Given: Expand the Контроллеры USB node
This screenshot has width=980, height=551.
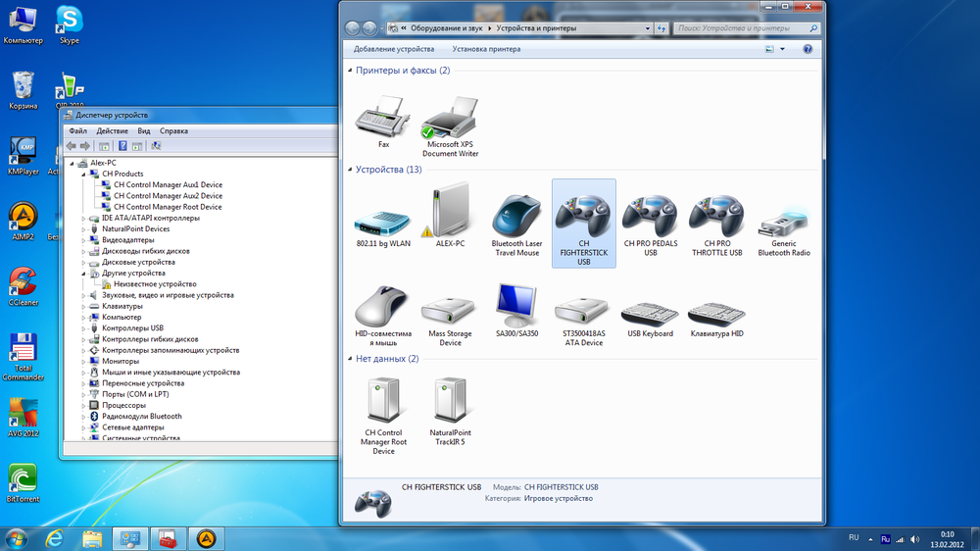Looking at the screenshot, I should tap(83, 328).
